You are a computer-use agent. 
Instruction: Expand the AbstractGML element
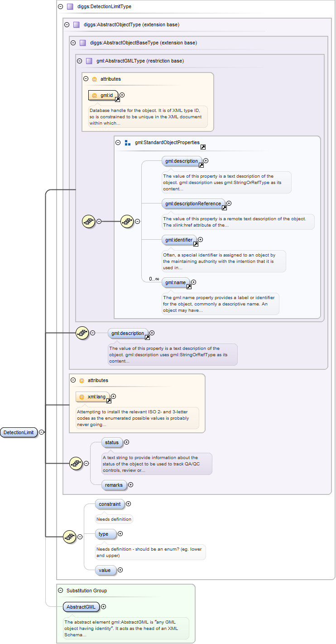[x=103, y=606]
